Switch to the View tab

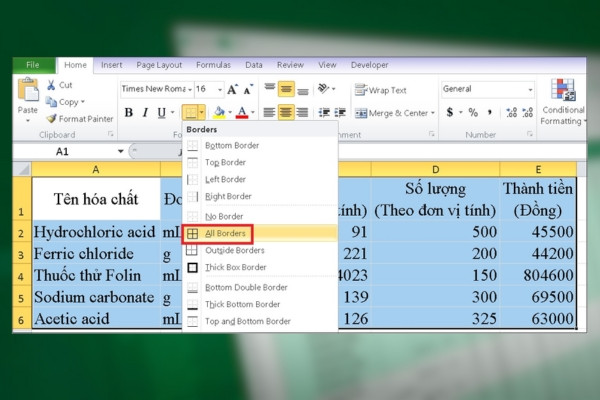point(327,65)
